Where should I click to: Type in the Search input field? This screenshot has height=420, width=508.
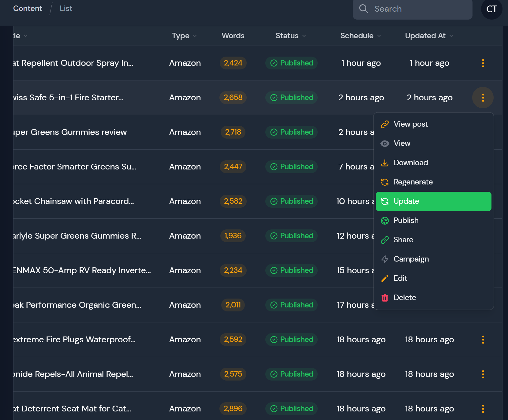[x=419, y=9]
